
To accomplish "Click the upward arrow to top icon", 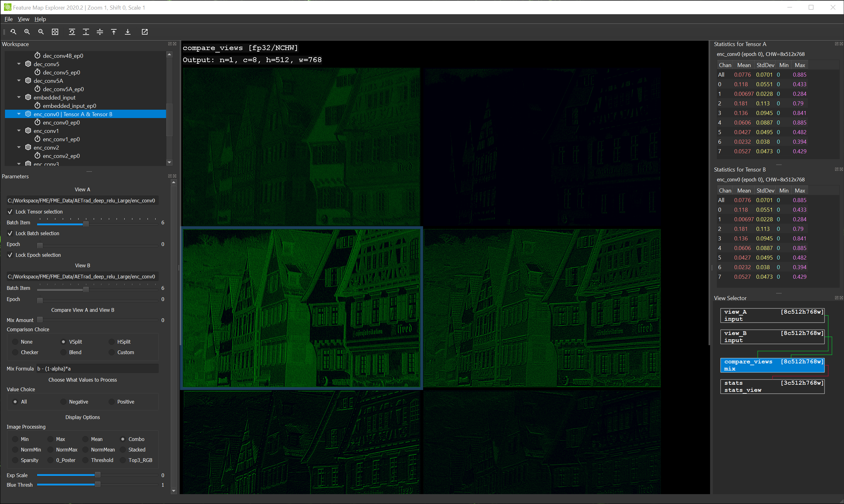I will tap(114, 32).
